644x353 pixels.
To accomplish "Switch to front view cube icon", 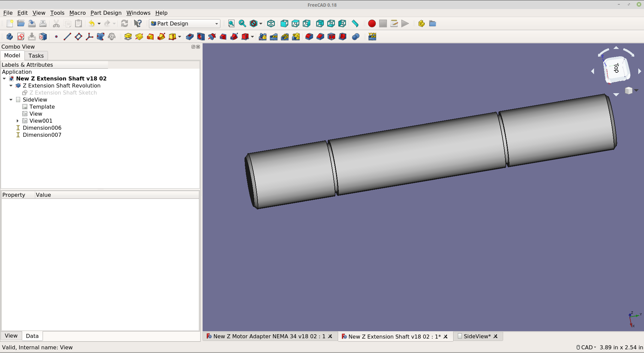I will (x=284, y=23).
